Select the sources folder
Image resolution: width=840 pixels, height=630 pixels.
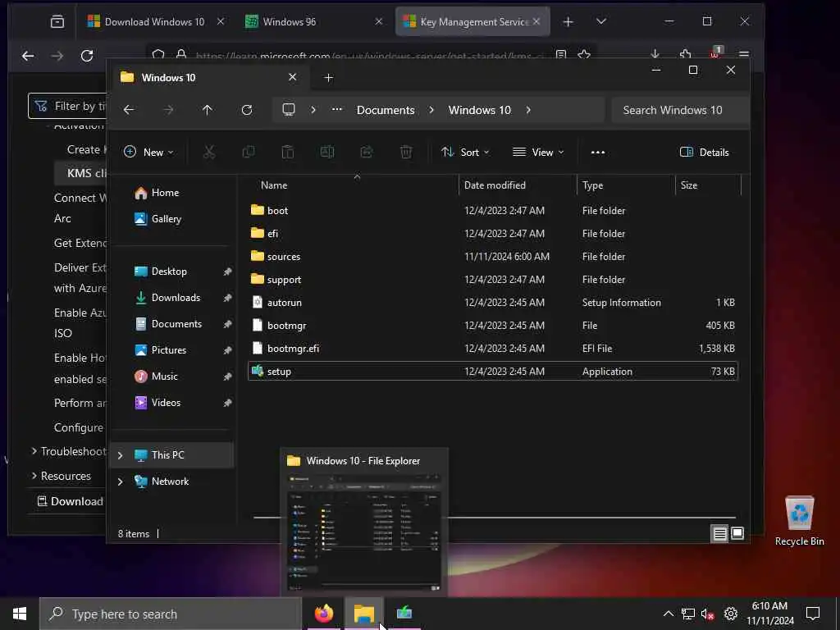pyautogui.click(x=493, y=257)
